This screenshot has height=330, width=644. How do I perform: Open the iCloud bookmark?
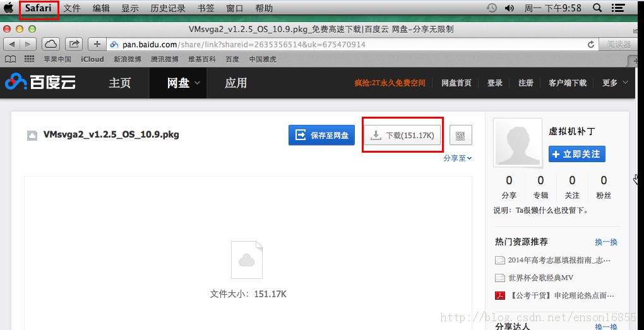point(92,59)
